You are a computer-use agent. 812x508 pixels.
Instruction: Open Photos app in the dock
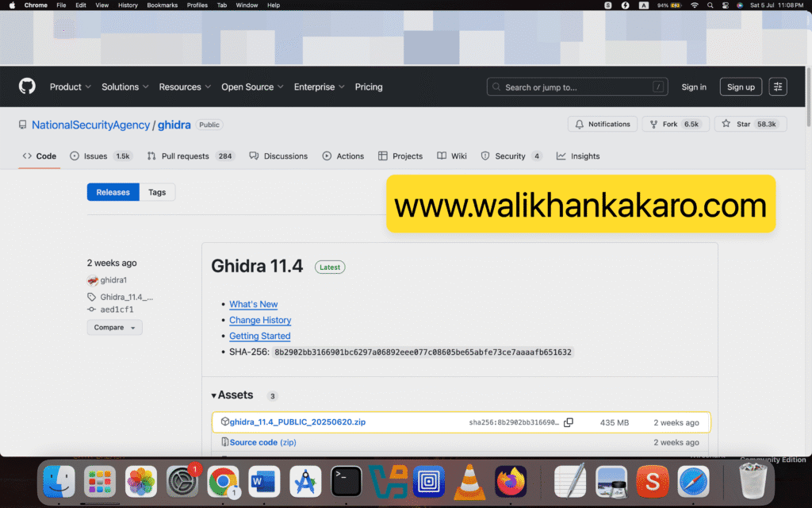click(141, 481)
